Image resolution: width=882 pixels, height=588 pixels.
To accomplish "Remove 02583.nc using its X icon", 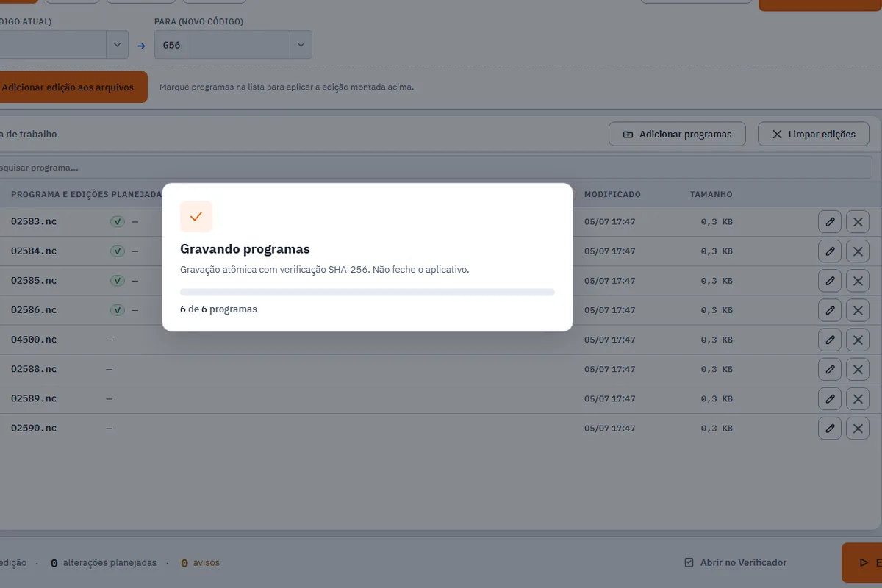I will point(858,221).
